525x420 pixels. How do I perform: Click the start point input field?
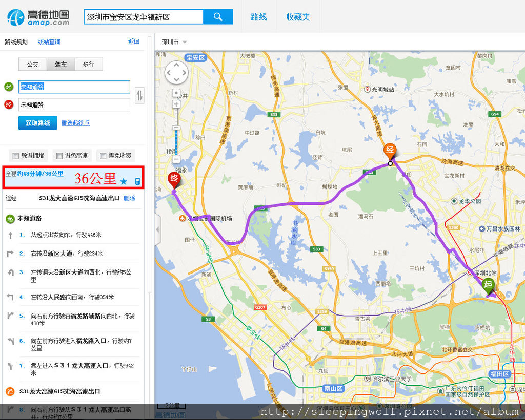pyautogui.click(x=74, y=87)
